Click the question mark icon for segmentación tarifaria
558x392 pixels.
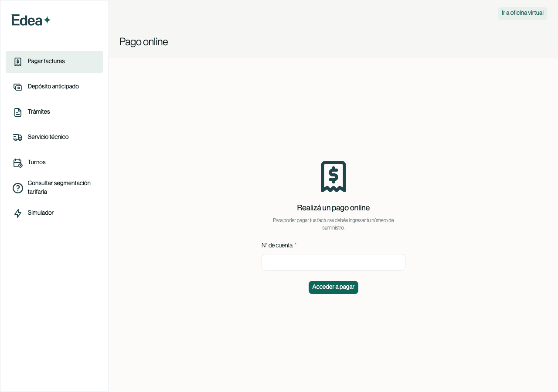(18, 188)
